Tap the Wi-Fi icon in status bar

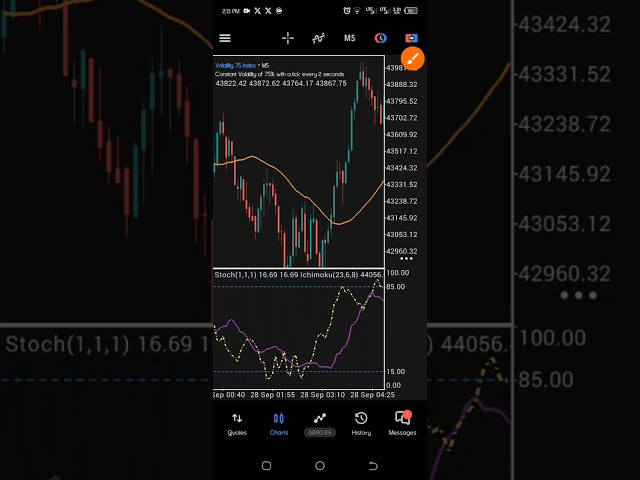(357, 11)
